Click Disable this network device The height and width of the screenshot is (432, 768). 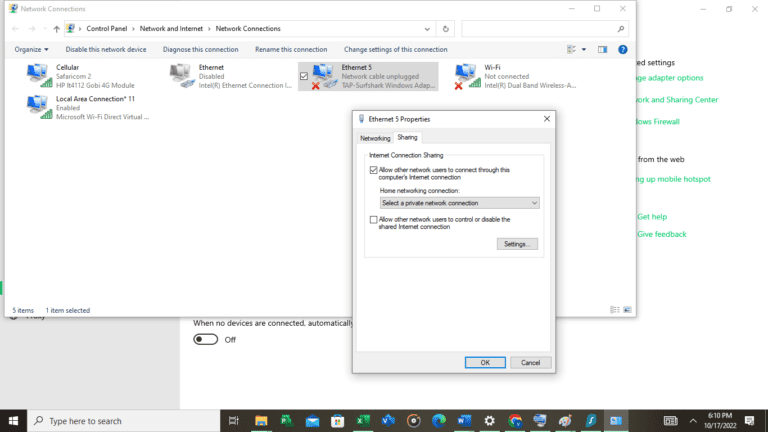click(106, 49)
